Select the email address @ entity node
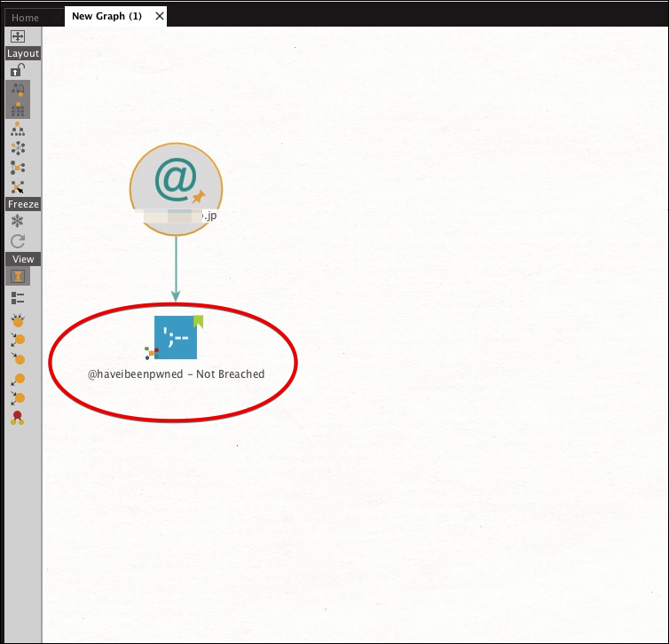 (x=176, y=189)
